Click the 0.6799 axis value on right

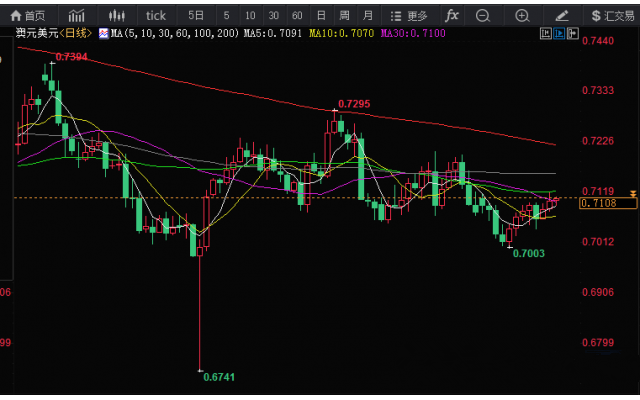point(598,342)
